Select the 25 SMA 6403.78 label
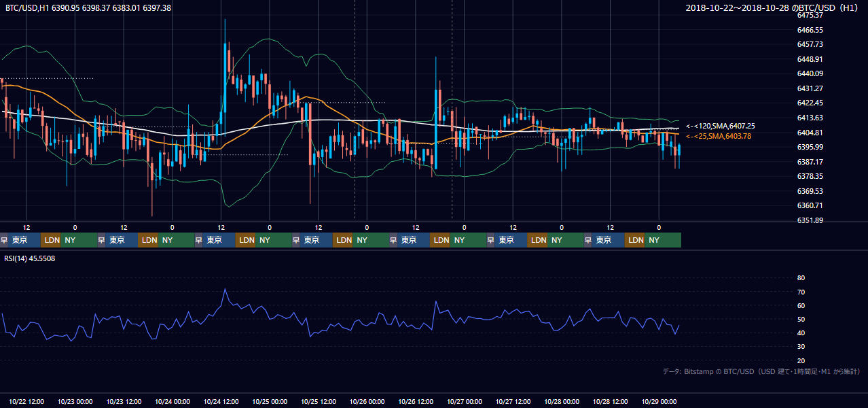Image resolution: width=868 pixels, height=408 pixels. tap(719, 137)
